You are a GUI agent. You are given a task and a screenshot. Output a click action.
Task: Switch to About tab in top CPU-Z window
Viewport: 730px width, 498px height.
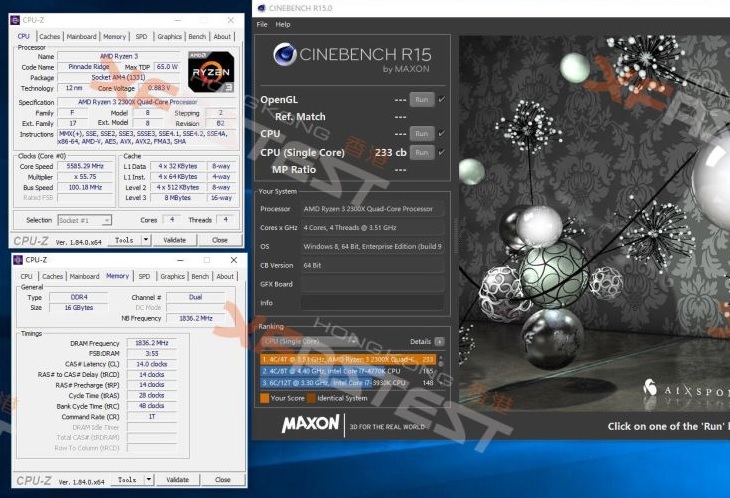[222, 36]
